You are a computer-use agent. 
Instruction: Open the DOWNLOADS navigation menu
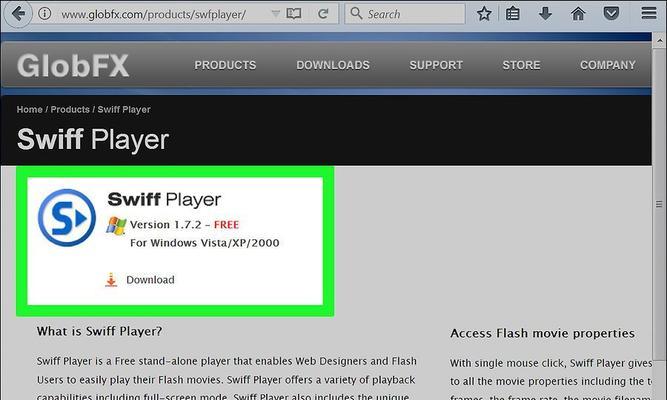(333, 65)
